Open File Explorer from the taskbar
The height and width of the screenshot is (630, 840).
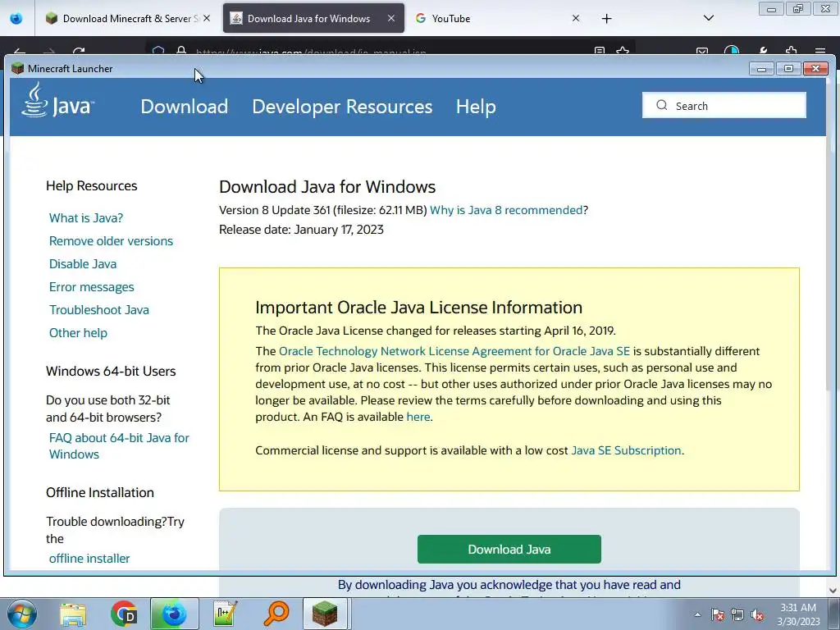(x=73, y=614)
